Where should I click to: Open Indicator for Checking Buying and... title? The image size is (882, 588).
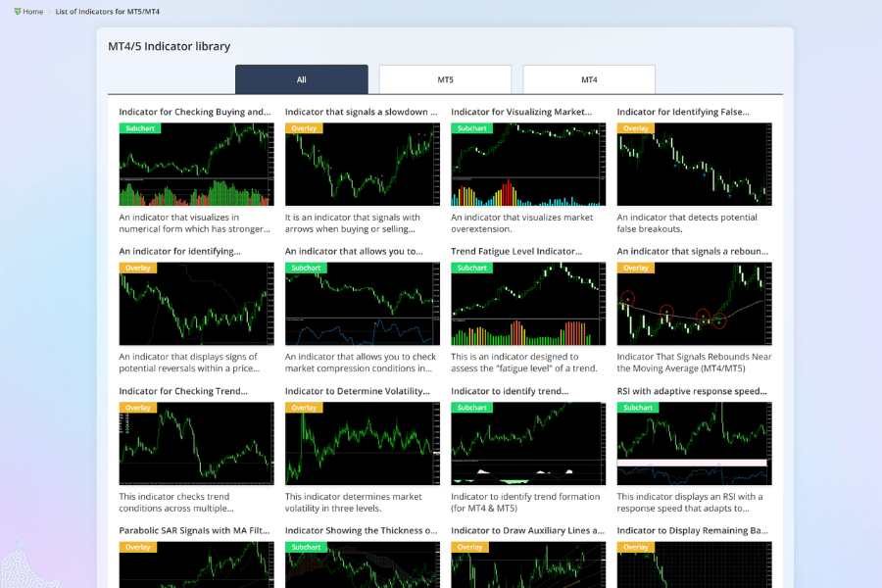tap(195, 112)
